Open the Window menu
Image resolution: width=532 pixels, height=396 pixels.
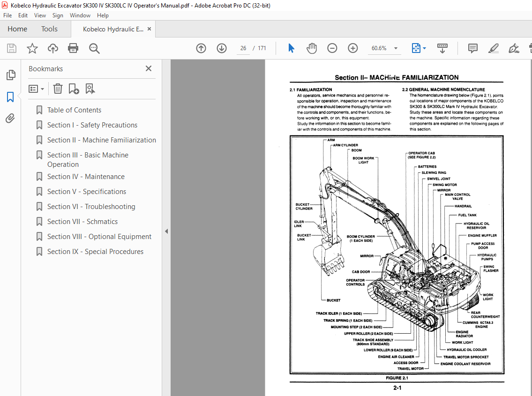pos(80,15)
